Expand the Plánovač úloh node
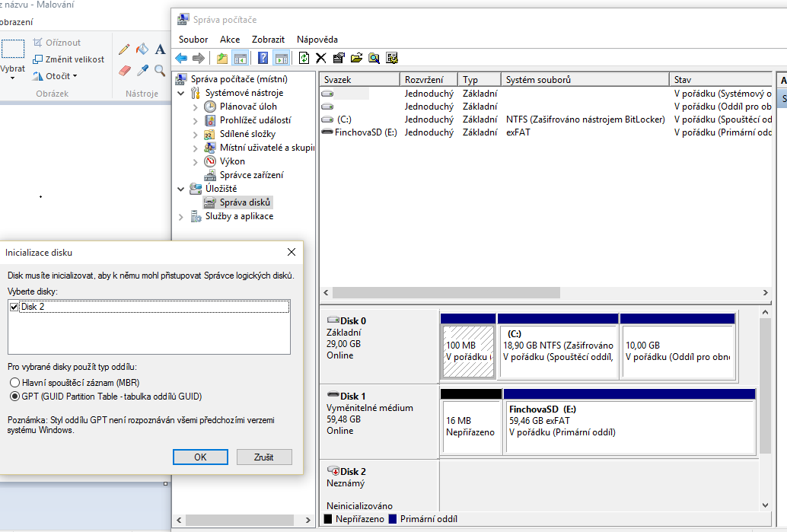Viewport: 787px width, 532px height. pyautogui.click(x=196, y=107)
